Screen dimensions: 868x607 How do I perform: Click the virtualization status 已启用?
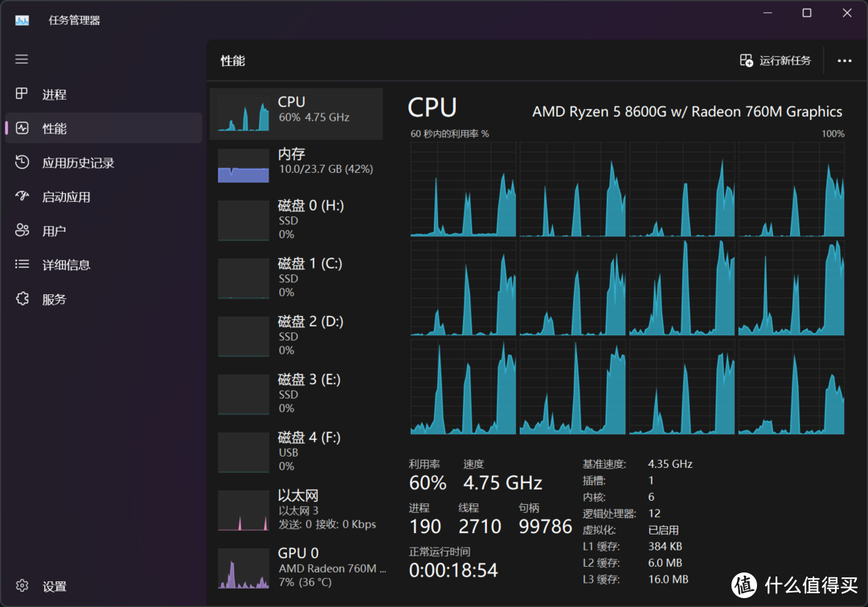coord(663,530)
